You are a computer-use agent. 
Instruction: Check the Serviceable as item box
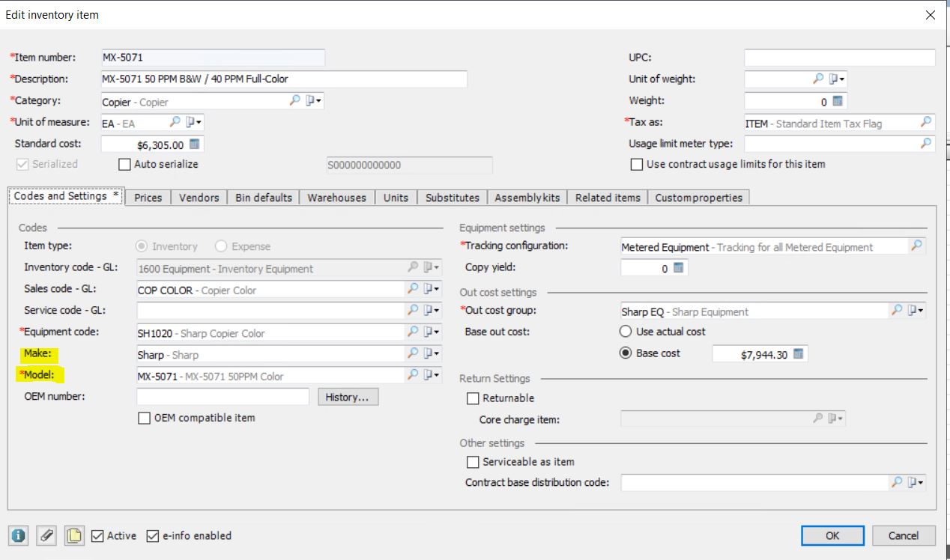click(473, 462)
